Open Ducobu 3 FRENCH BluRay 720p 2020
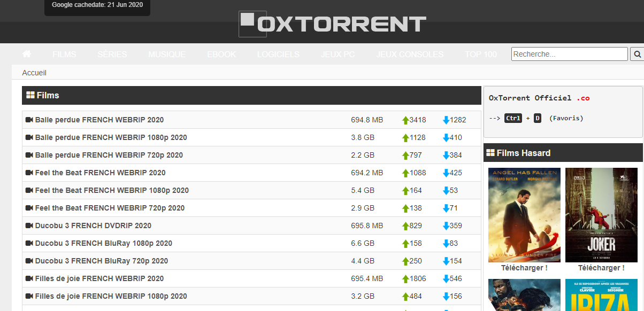This screenshot has height=311, width=644. tap(102, 261)
